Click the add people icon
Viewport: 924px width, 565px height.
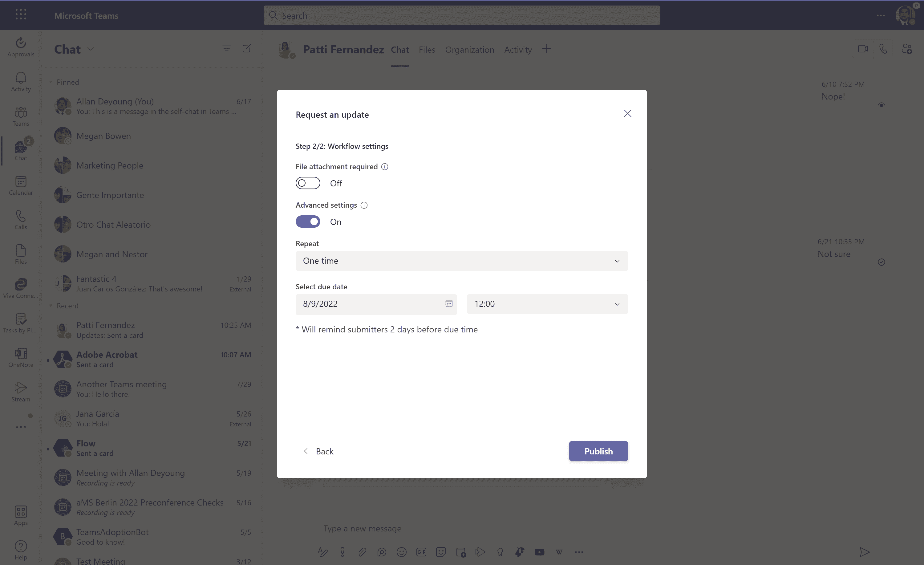click(x=907, y=49)
